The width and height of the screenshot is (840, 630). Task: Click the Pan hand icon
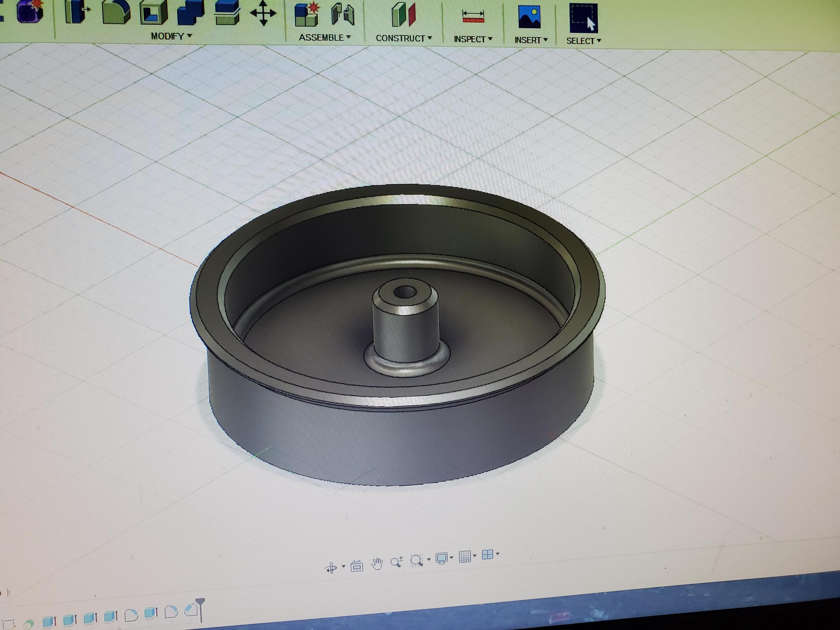377,564
